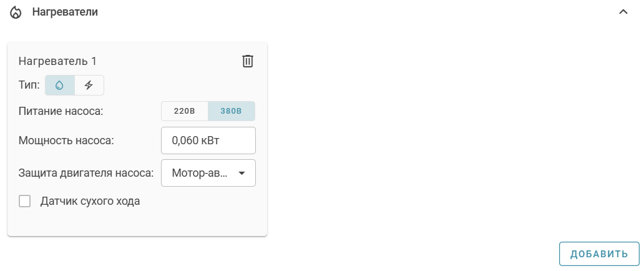Collapse the Нагреватели section with the chevron
Viewport: 644px width, 271px height.
[x=623, y=12]
